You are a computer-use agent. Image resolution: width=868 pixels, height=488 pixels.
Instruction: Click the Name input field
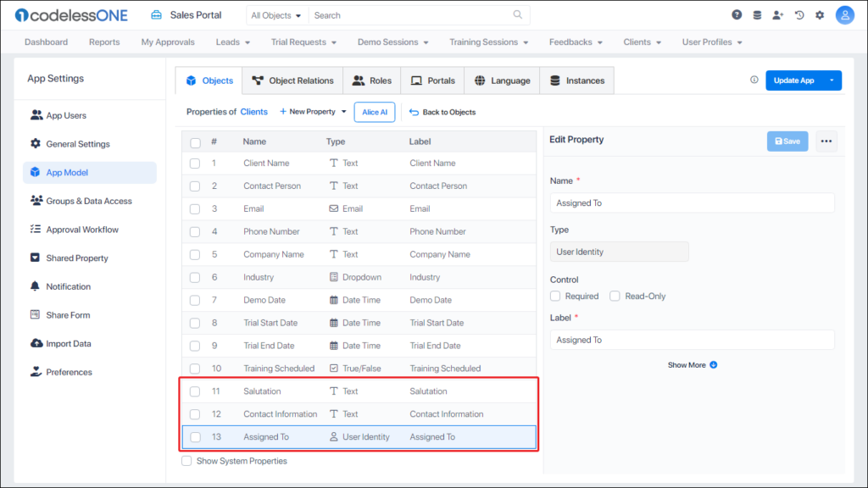point(692,203)
